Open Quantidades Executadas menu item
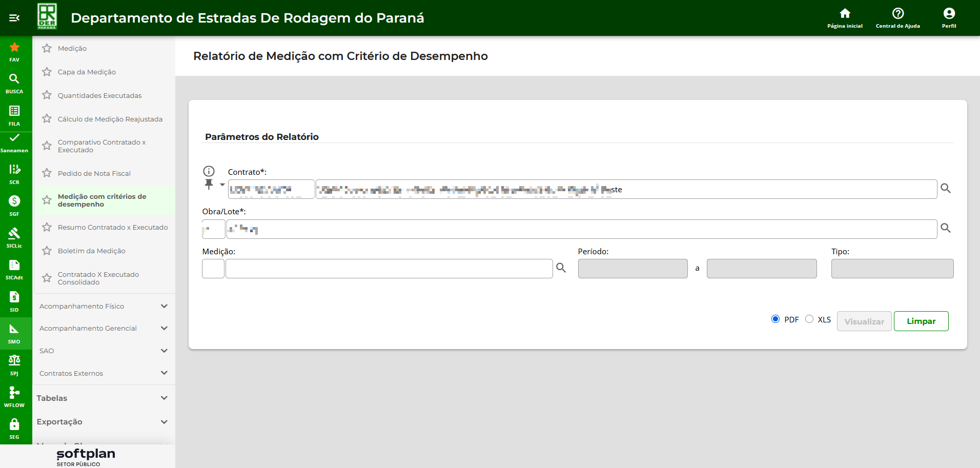Screen dimensions: 980x468 click(99, 95)
